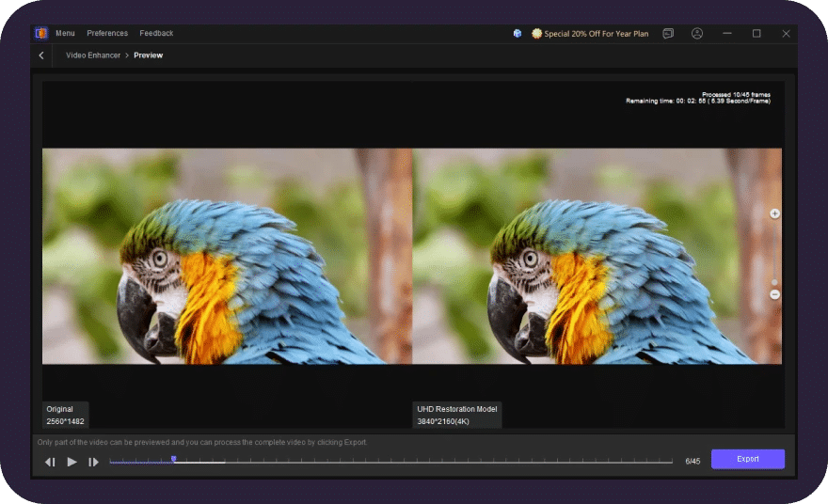
Task: Open the message center icon
Action: 668,33
